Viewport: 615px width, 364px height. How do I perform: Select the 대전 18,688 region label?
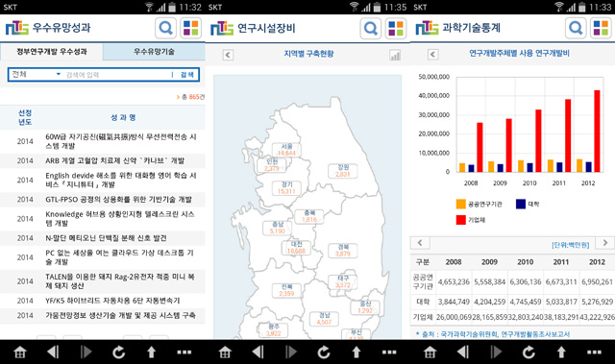point(296,248)
